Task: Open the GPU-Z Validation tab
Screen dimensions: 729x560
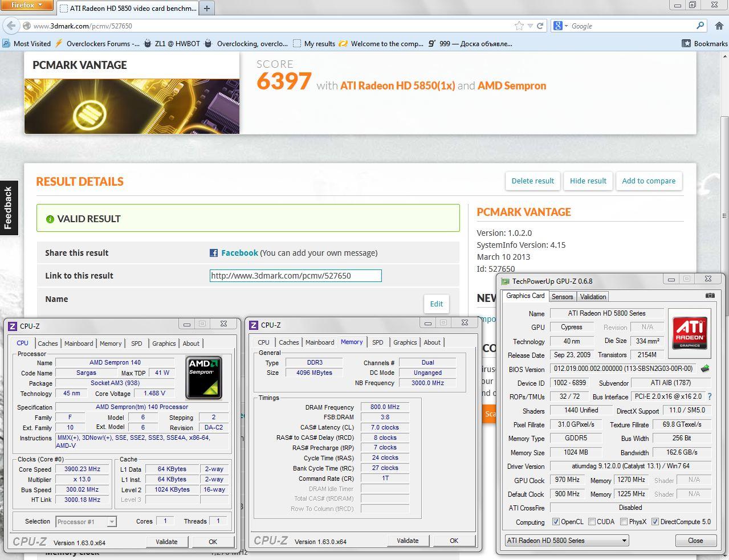Action: [x=593, y=297]
